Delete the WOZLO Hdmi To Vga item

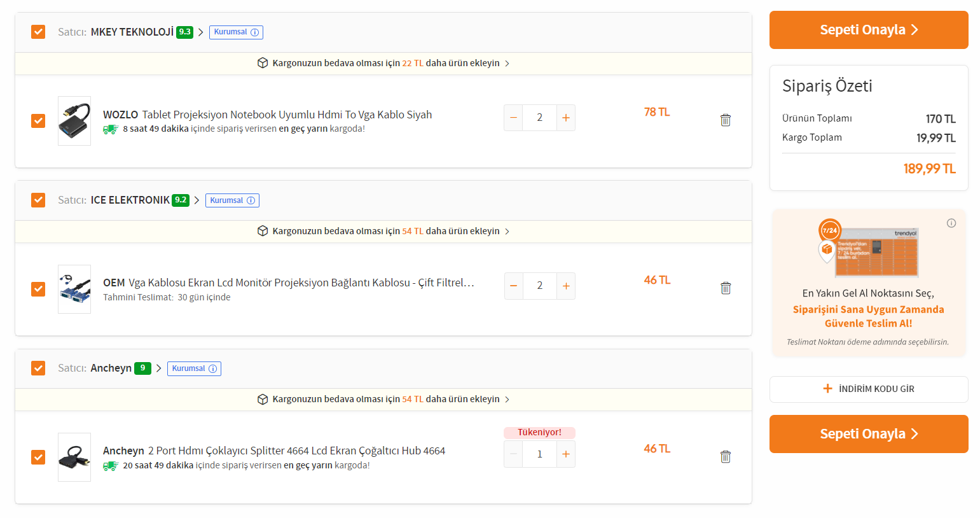(726, 120)
